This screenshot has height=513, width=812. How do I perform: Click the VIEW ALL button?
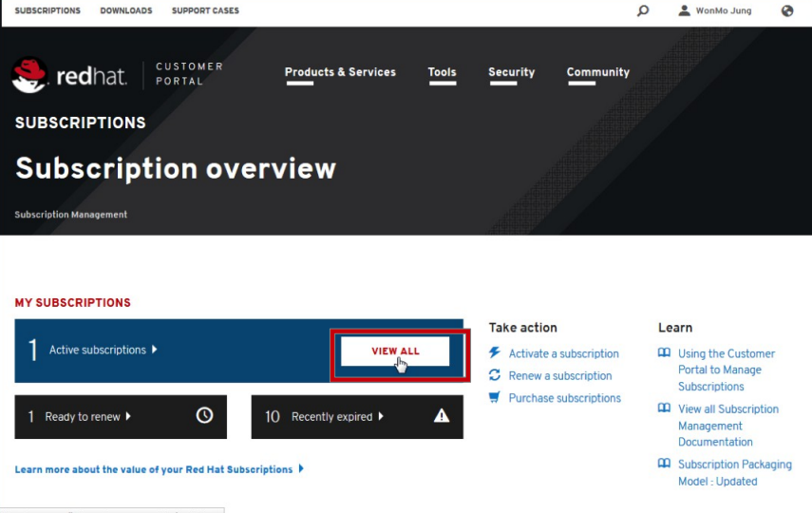coord(395,351)
